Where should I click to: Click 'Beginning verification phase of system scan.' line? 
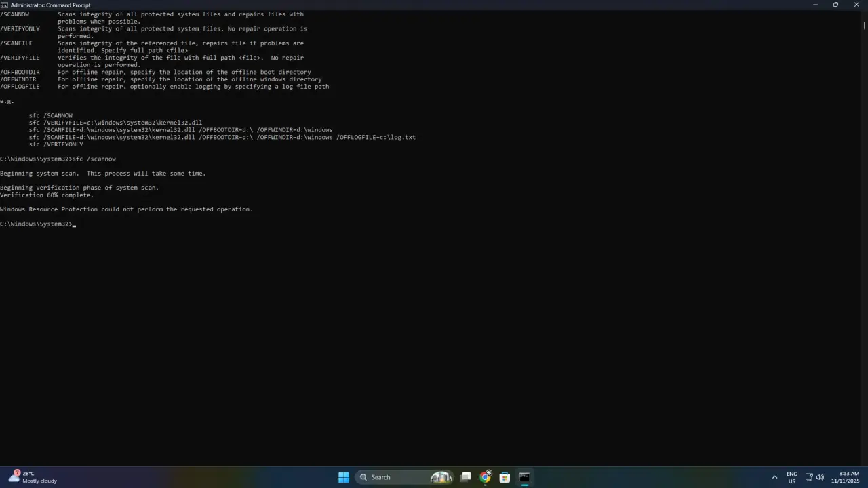coord(79,188)
